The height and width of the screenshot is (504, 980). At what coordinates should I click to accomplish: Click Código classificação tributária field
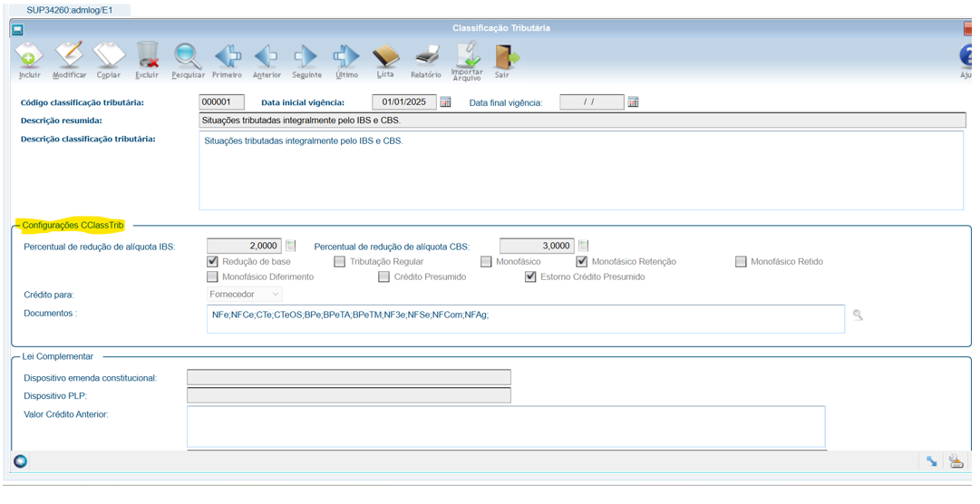pos(222,102)
